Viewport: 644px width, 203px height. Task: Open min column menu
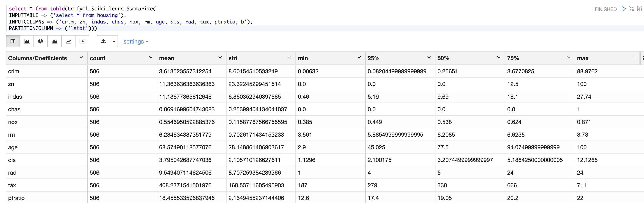[x=359, y=58]
